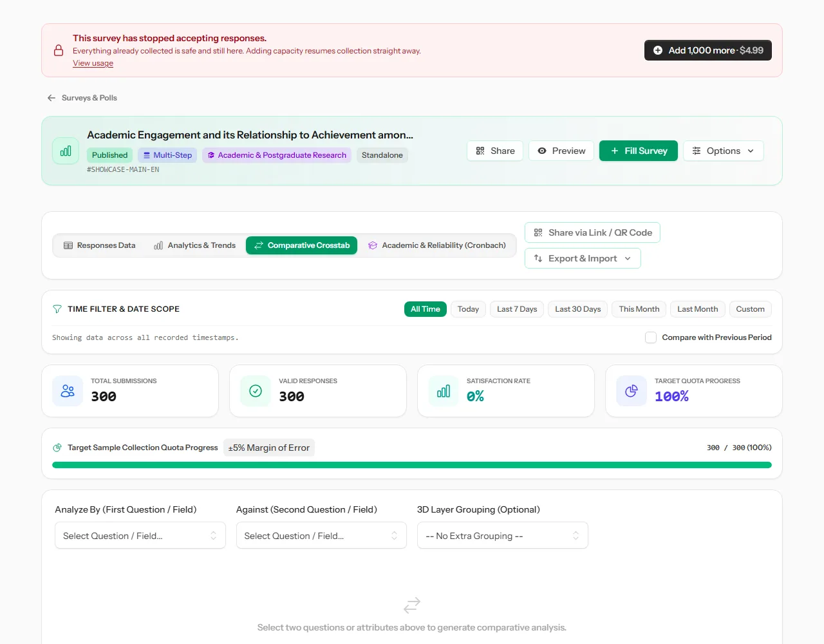Click the Academic & Postgraduate Research tag
The width and height of the screenshot is (824, 644).
(x=277, y=155)
